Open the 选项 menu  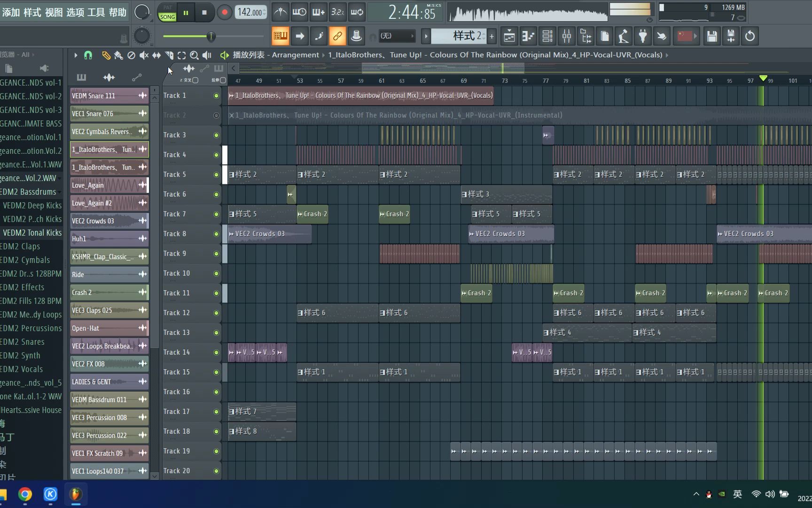75,12
